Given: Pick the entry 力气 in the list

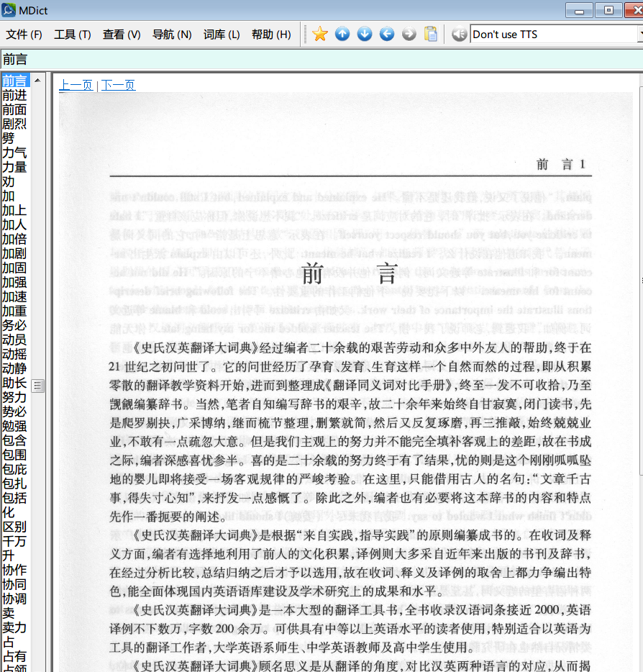Looking at the screenshot, I should click(x=14, y=153).
